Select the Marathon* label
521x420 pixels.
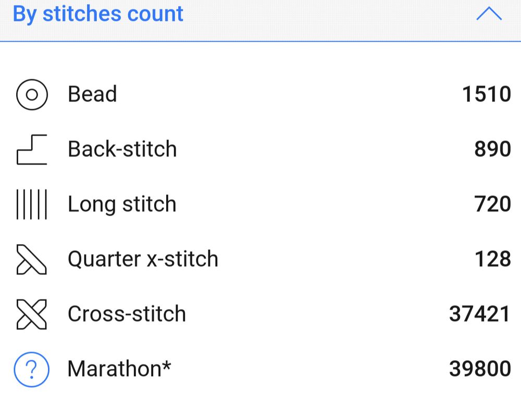pos(119,369)
